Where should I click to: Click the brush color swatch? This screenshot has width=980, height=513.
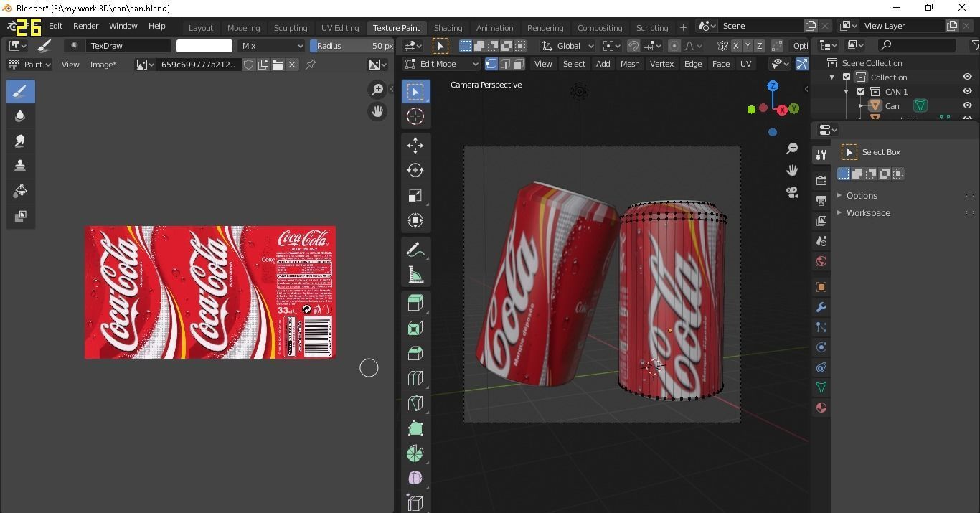(204, 46)
